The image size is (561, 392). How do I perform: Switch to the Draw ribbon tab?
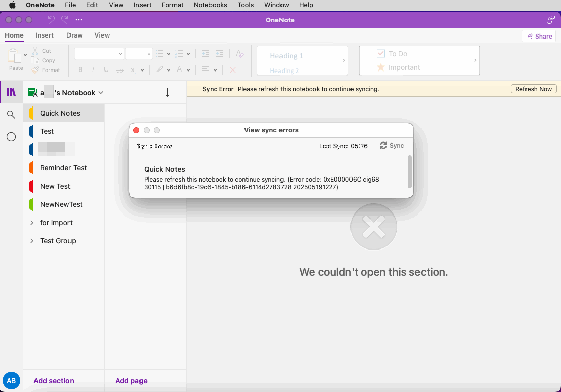tap(74, 35)
